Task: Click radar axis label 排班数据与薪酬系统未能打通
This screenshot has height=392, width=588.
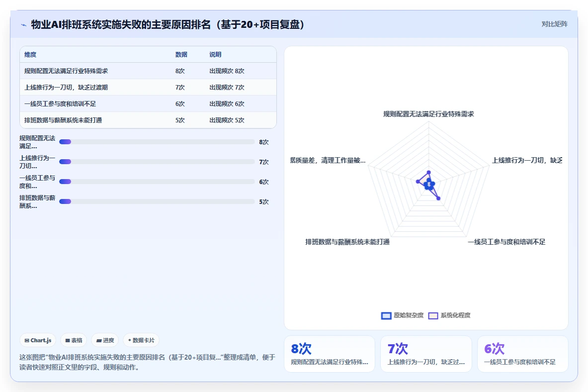Action: tap(347, 242)
